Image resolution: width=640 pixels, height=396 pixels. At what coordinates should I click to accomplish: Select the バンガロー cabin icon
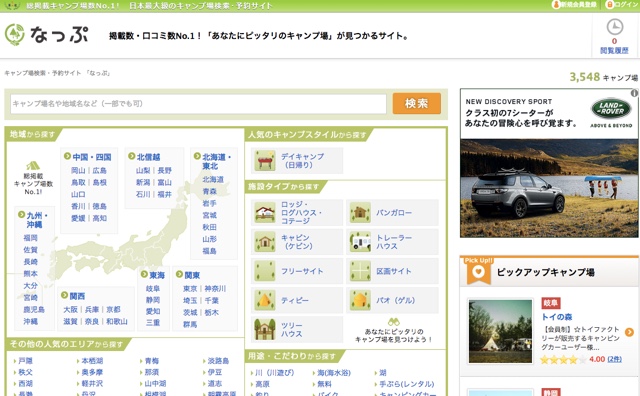[360, 213]
